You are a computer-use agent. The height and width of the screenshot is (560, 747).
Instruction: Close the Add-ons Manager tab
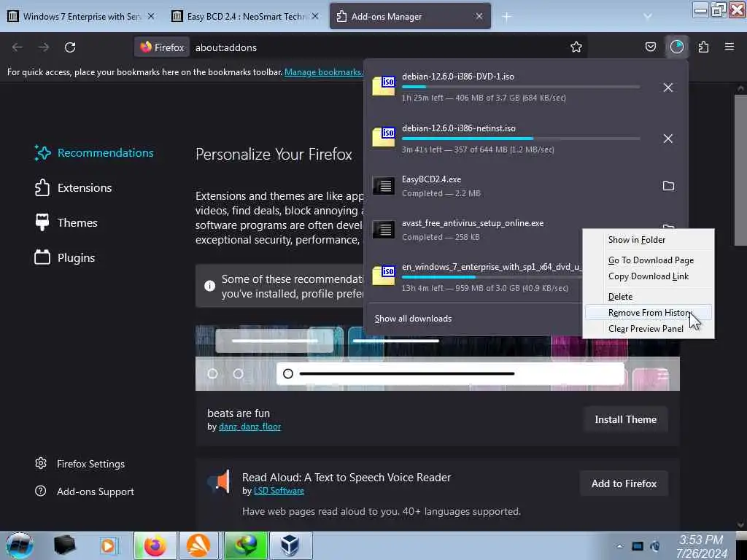479,16
